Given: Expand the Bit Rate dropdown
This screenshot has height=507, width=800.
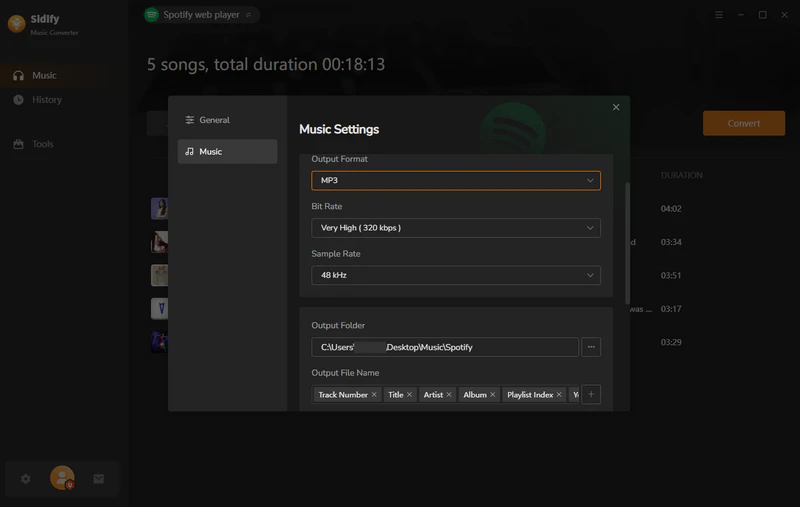Looking at the screenshot, I should [x=455, y=228].
